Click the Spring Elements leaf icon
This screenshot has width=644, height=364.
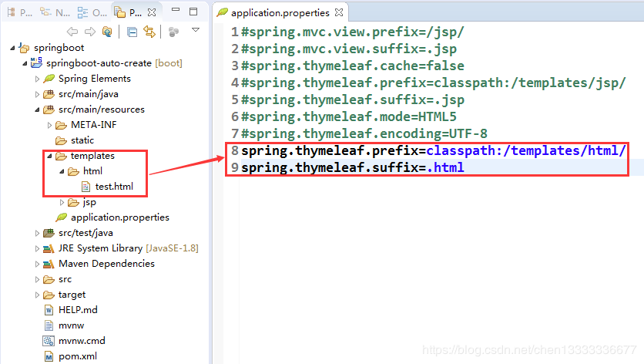[x=49, y=79]
